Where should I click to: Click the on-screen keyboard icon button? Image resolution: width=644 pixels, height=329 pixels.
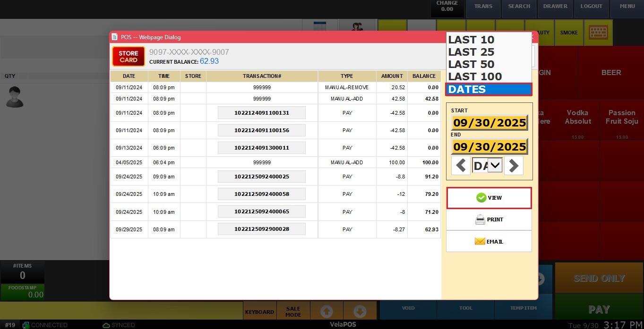pyautogui.click(x=598, y=33)
